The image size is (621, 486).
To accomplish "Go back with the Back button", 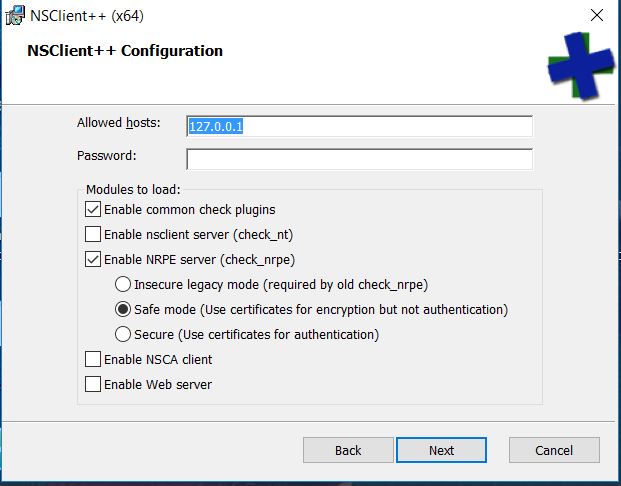I will (348, 450).
